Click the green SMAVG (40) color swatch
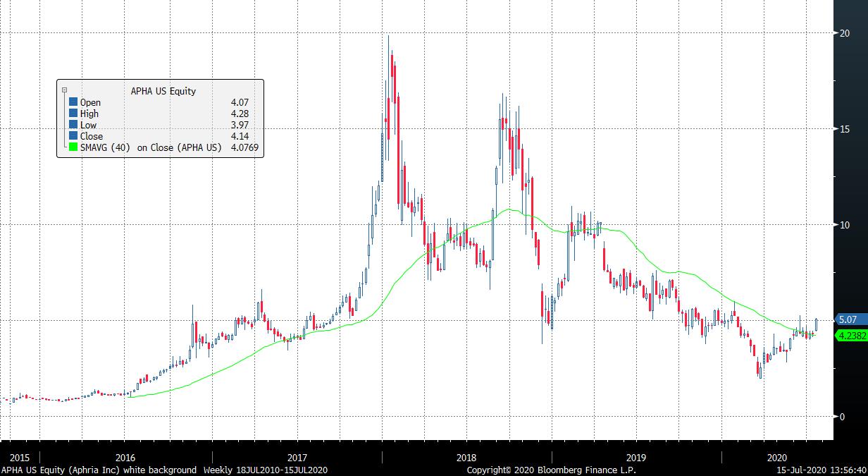 coord(73,147)
